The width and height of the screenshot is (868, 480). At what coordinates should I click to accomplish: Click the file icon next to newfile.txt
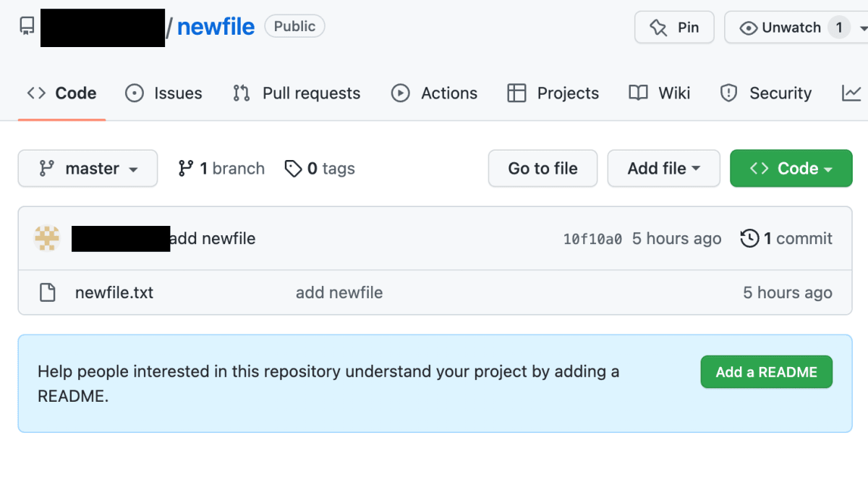pos(47,292)
